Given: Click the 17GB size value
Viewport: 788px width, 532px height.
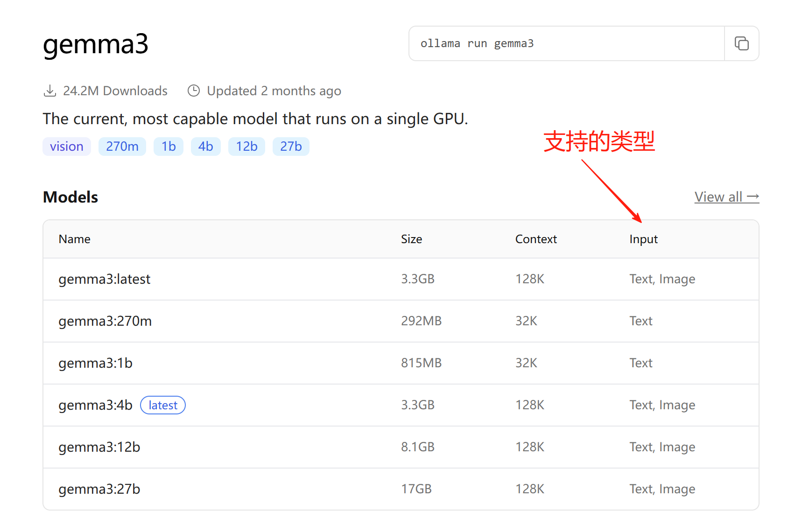Looking at the screenshot, I should 416,489.
